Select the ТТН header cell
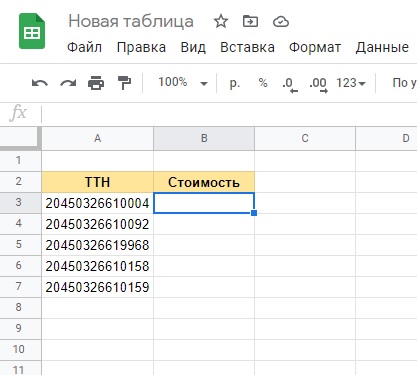The width and height of the screenshot is (417, 375). (x=97, y=182)
